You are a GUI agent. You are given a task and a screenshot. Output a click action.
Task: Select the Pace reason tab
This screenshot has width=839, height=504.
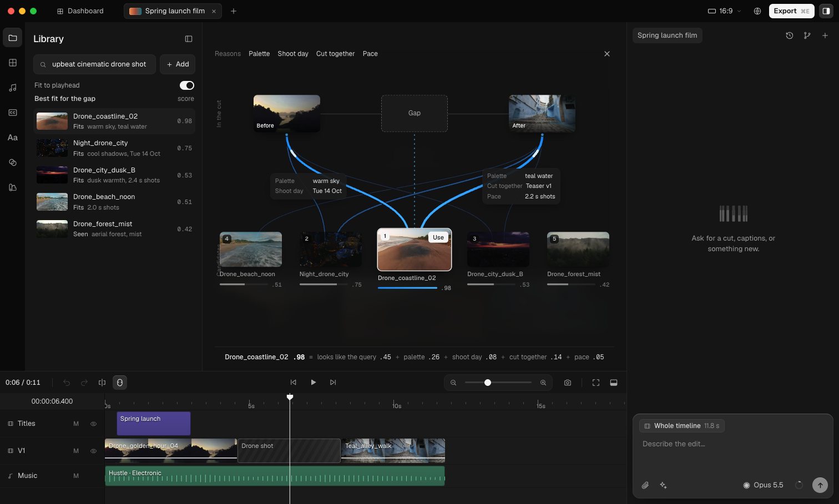pyautogui.click(x=370, y=54)
